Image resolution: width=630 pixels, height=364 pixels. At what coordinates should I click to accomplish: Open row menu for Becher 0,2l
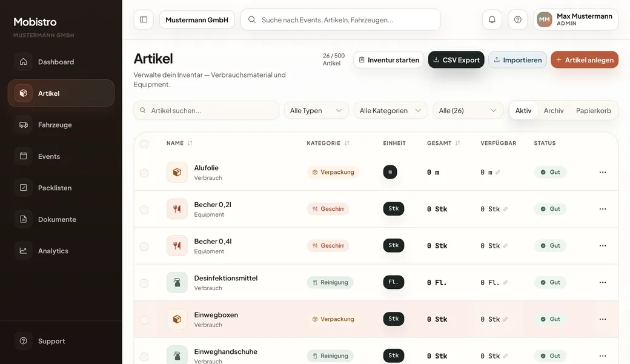pos(602,209)
